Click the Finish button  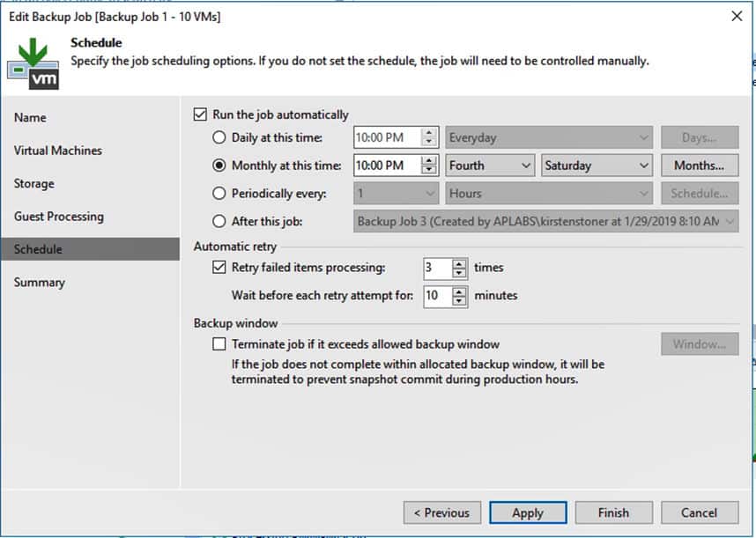coord(614,512)
